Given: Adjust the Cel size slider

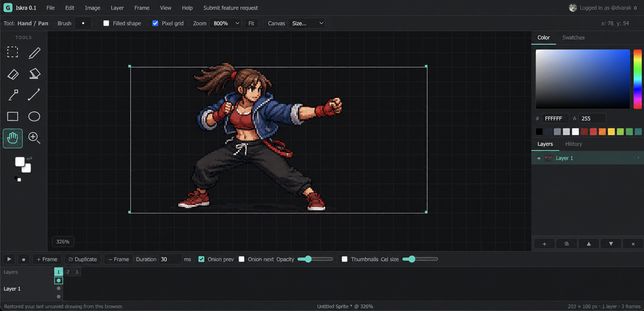Looking at the screenshot, I should 420,259.
